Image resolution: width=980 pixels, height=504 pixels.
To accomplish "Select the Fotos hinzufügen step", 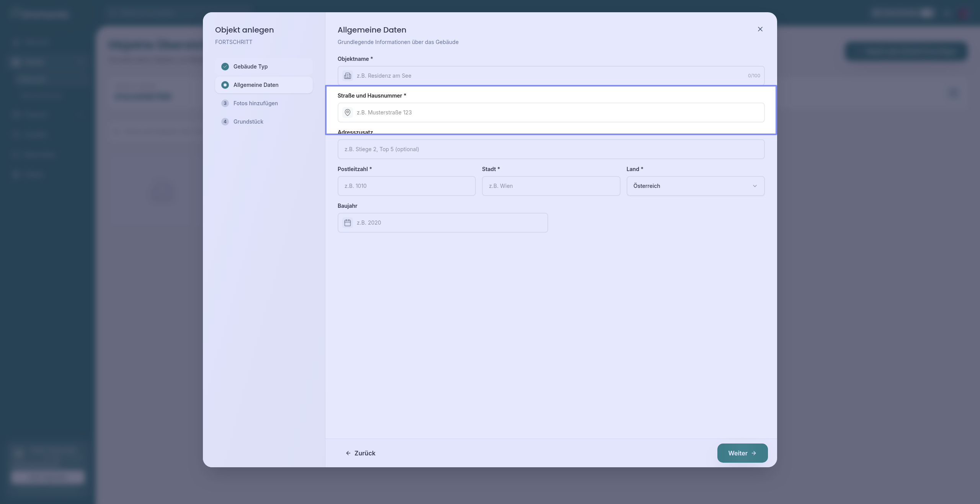I will point(255,103).
